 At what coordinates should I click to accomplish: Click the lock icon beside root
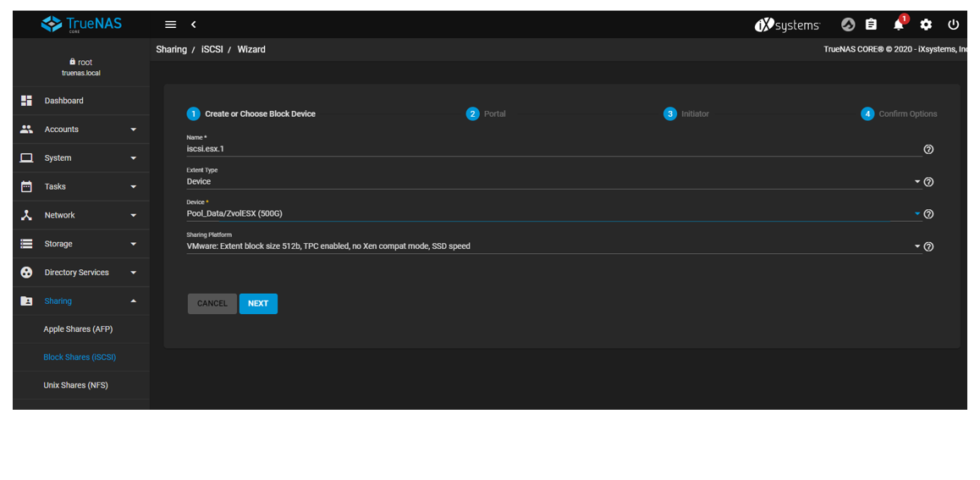pyautogui.click(x=73, y=62)
